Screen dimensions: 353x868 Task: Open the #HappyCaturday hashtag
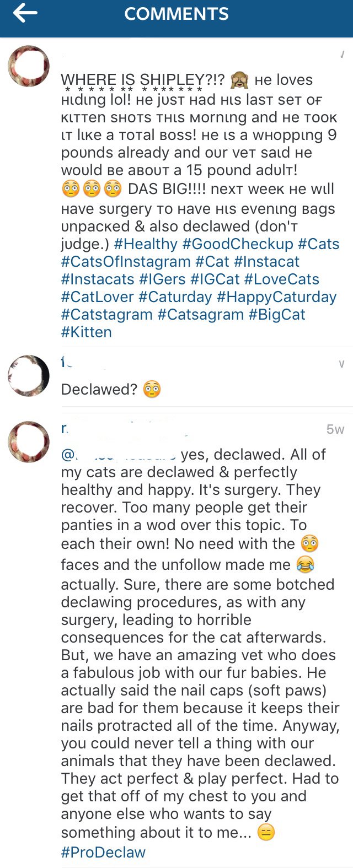[276, 297]
